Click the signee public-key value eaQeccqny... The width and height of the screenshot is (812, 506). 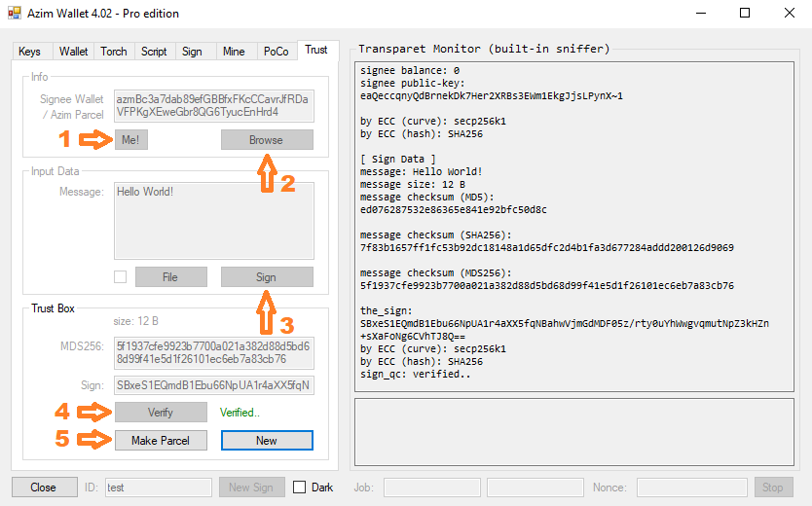(492, 95)
